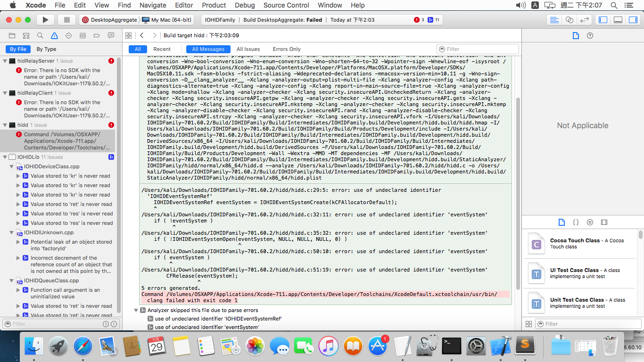This screenshot has width=644, height=362.
Task: Click the red error count badge in toolbar
Action: (x=419, y=20)
